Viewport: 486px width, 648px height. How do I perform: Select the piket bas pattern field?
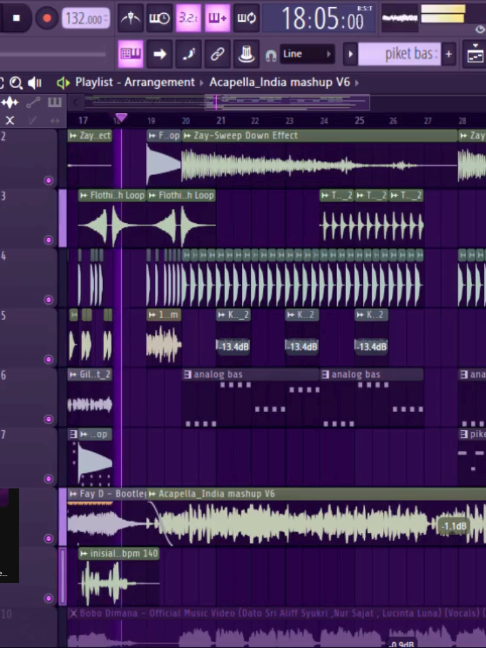(399, 54)
